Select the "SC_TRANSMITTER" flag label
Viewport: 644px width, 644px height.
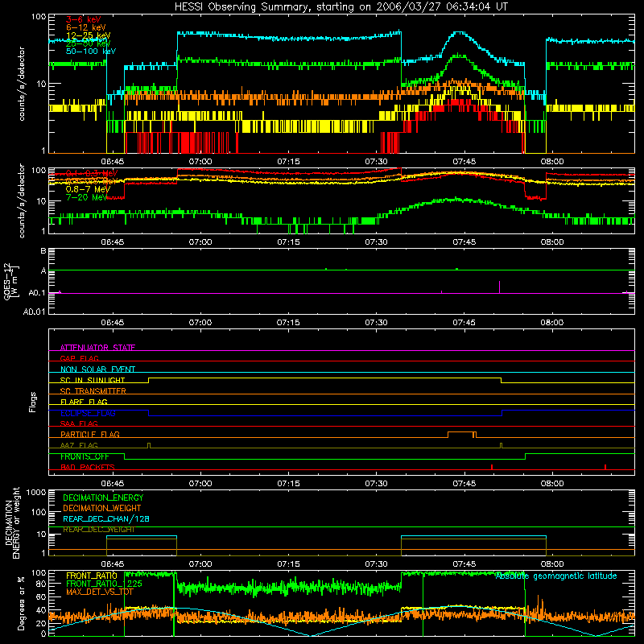[93, 390]
